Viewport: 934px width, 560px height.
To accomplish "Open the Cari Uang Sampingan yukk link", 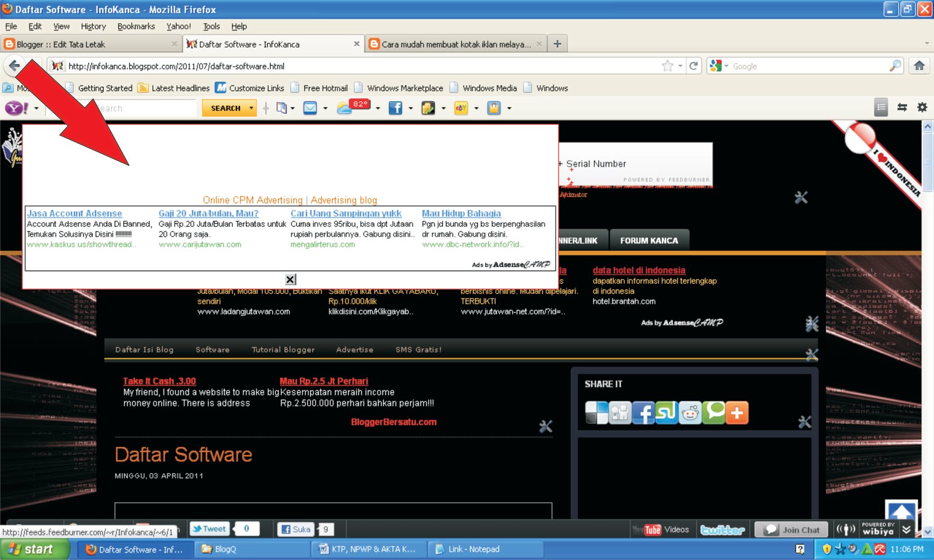I will (346, 213).
